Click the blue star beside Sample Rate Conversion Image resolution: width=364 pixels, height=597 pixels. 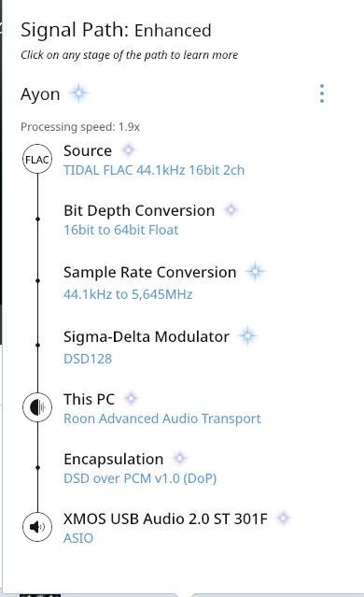coord(255,272)
